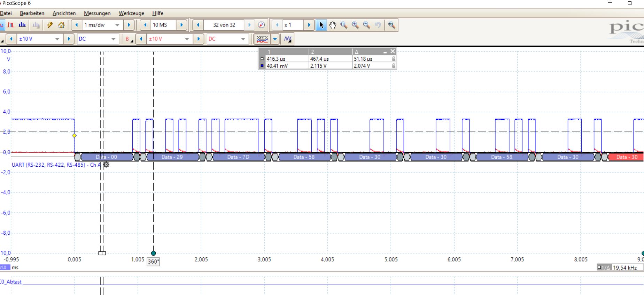Open the 1 ms/div timebase dropdown
The width and height of the screenshot is (644, 295).
pyautogui.click(x=117, y=25)
